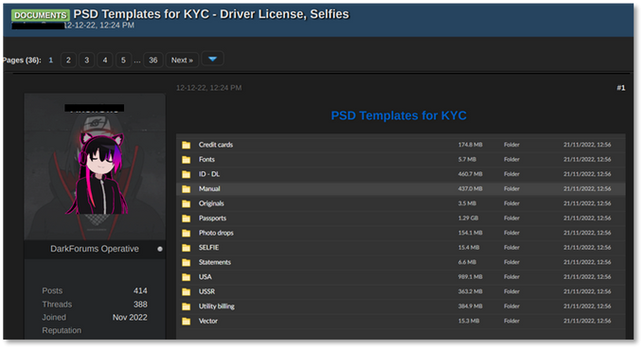Screen dimensions: 644x350
Task: Click the USA folder name
Action: pos(205,277)
